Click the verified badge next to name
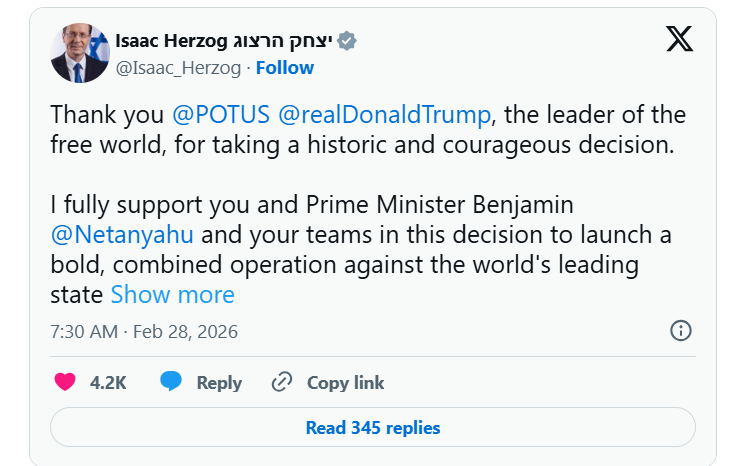The width and height of the screenshot is (745, 466). tap(347, 41)
